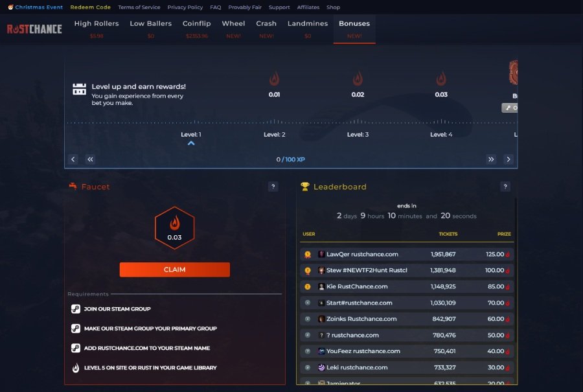
Task: Open the Landmines tab
Action: click(x=308, y=29)
